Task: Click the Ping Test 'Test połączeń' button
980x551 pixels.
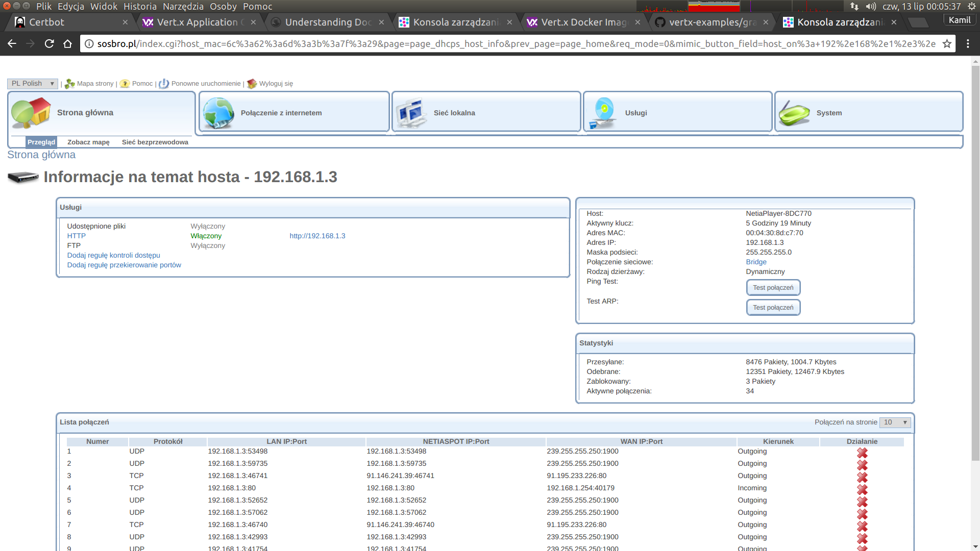Action: (773, 288)
